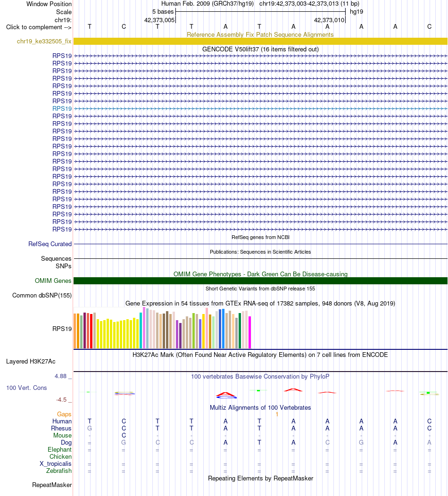Image resolution: width=448 pixels, height=496 pixels.
Task: Click the '42,373,005' coordinate label
Action: coord(159,20)
